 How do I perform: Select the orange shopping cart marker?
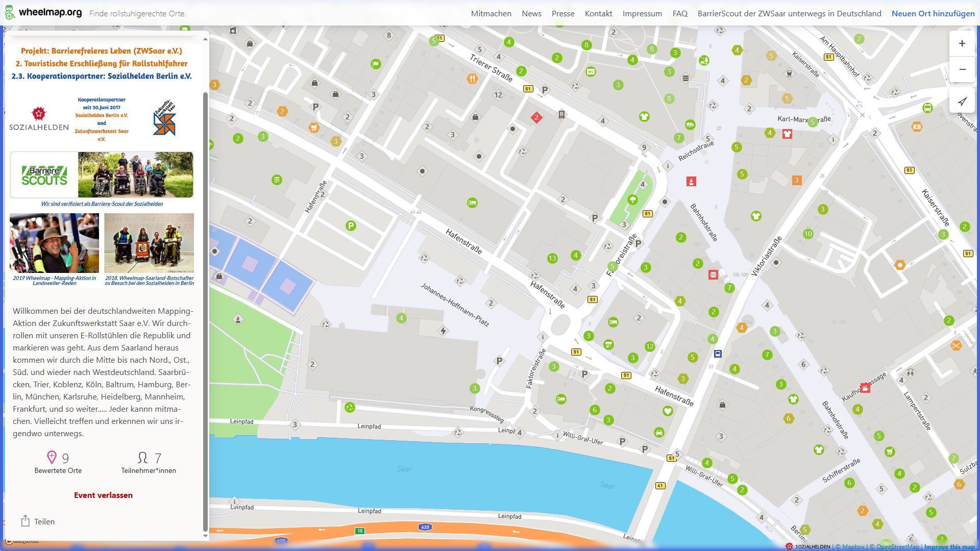pos(313,128)
